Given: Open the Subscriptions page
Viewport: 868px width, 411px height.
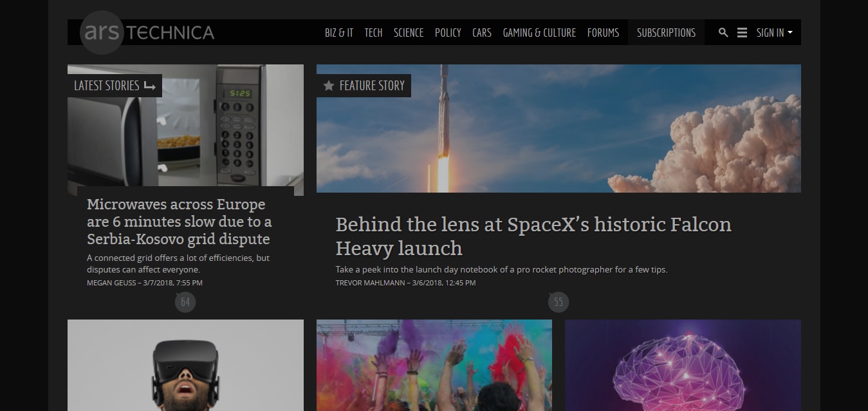Looking at the screenshot, I should coord(665,32).
